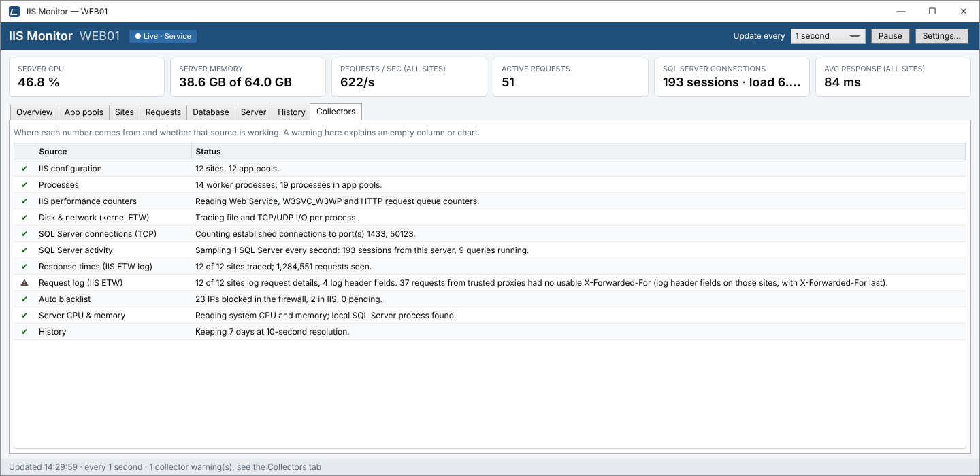Screen dimensions: 980x476
Task: Click the Live · Service status badge
Action: coord(163,36)
